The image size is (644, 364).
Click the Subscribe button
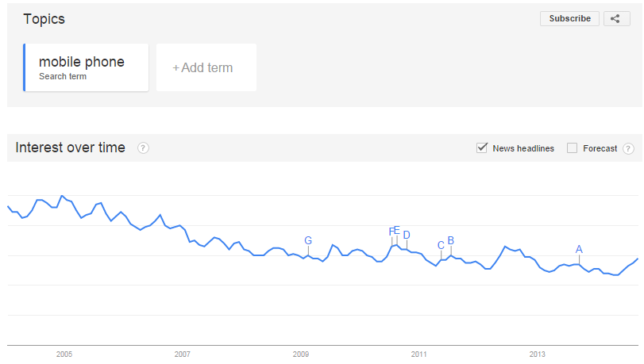[x=569, y=18]
